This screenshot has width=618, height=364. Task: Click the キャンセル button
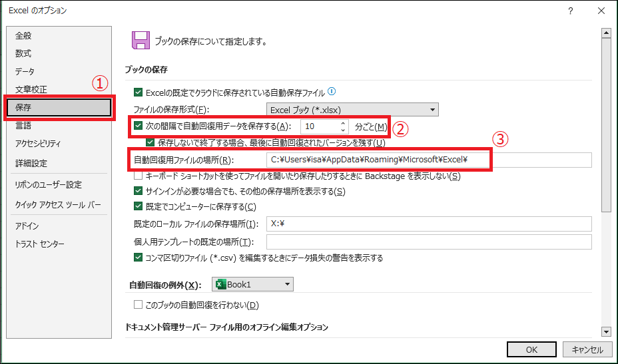pos(587,349)
